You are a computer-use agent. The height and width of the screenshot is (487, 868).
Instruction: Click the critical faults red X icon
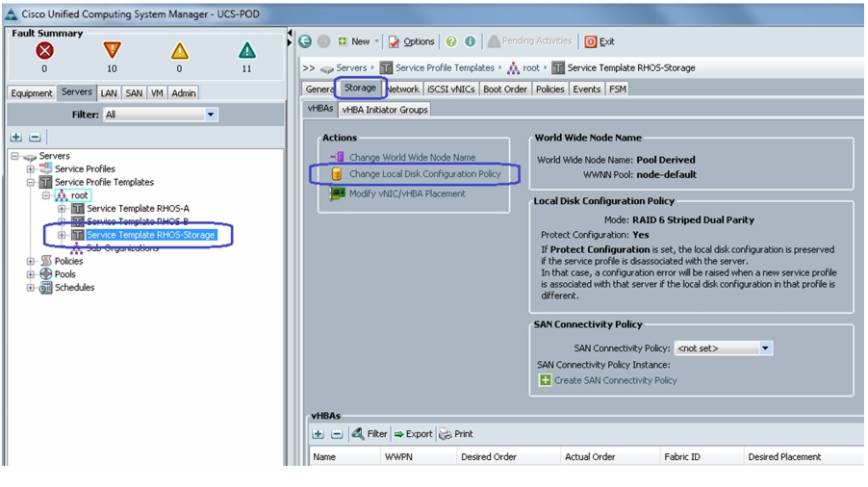45,51
